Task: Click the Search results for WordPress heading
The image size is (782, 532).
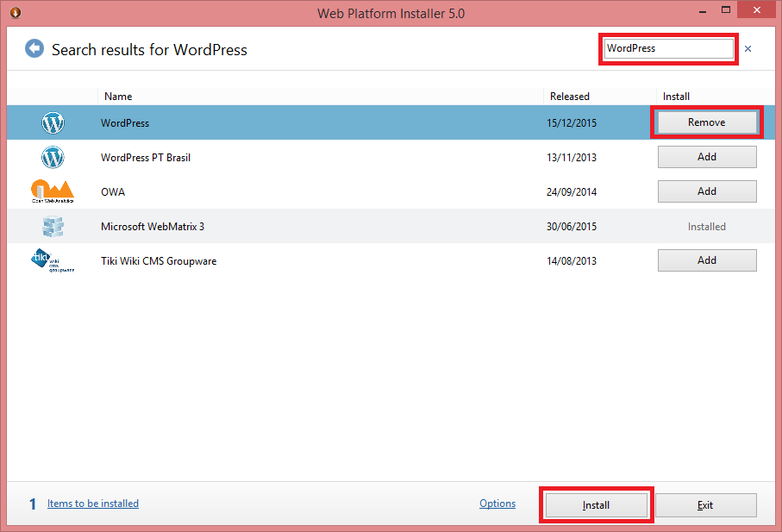Action: point(150,50)
